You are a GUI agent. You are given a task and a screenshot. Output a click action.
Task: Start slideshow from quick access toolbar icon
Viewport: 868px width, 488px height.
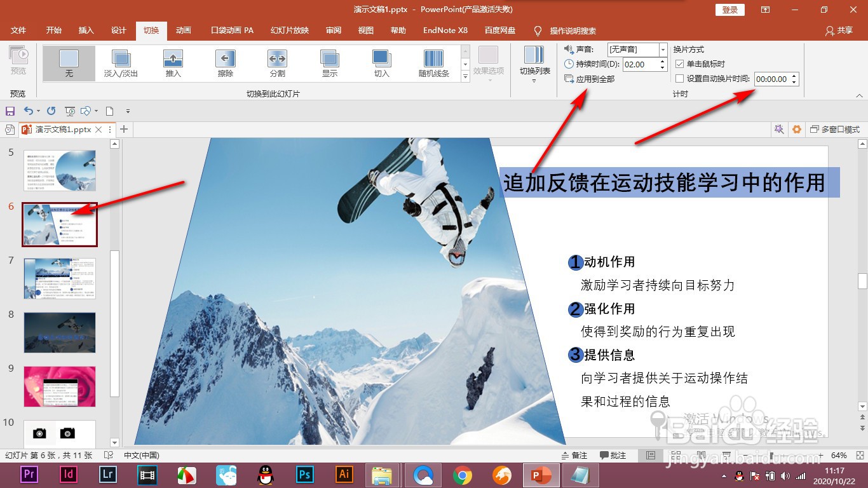coord(70,111)
